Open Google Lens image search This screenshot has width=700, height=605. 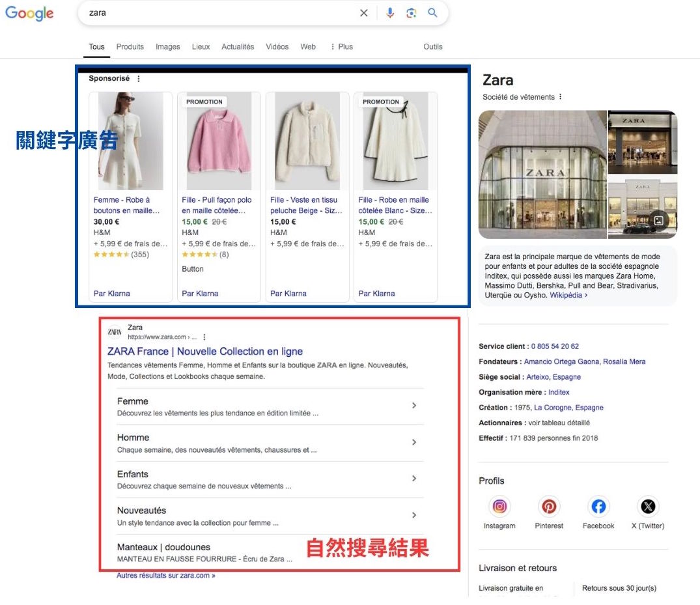click(x=411, y=13)
